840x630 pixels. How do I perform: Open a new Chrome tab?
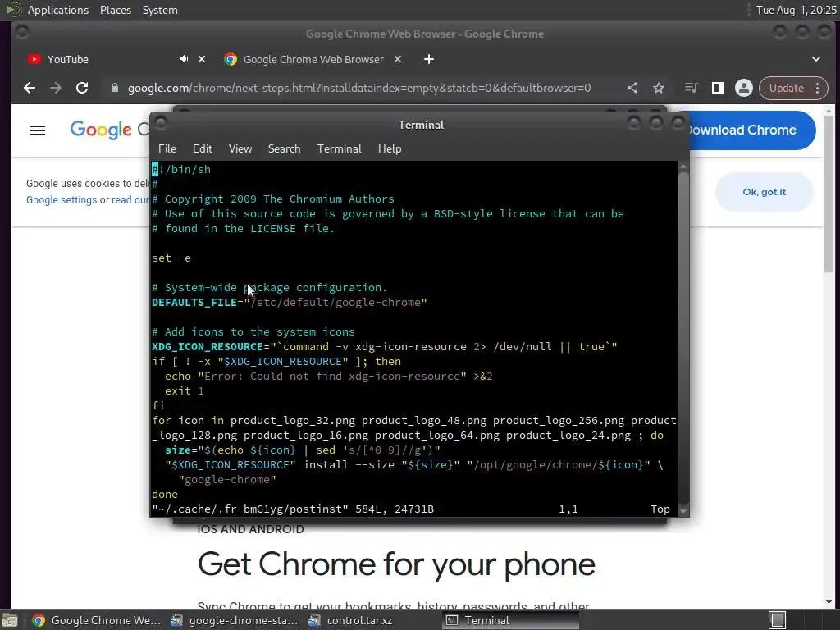(x=429, y=59)
